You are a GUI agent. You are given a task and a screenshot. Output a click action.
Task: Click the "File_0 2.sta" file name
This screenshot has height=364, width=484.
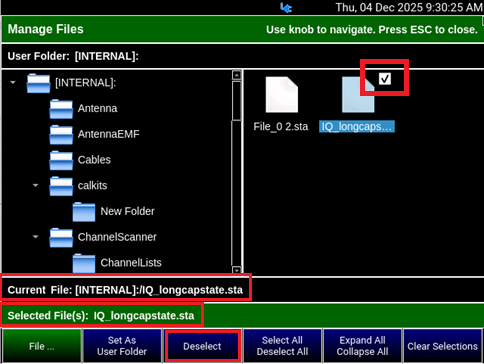(281, 127)
